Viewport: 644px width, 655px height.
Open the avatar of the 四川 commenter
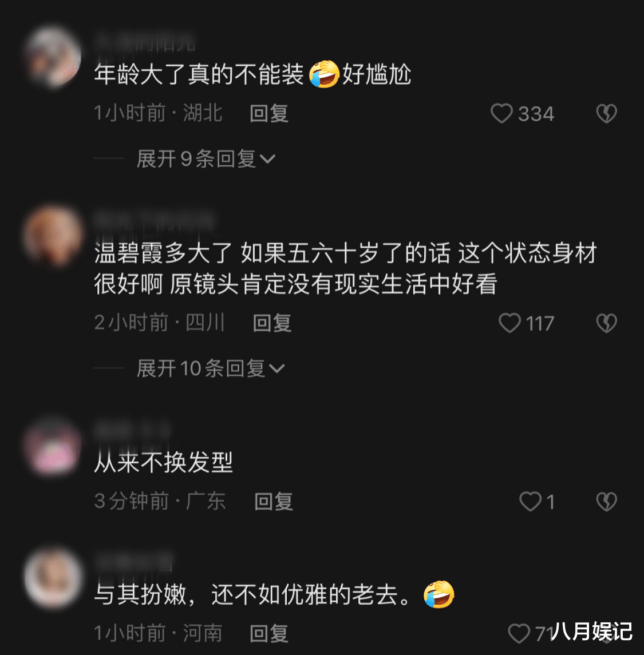[x=53, y=236]
